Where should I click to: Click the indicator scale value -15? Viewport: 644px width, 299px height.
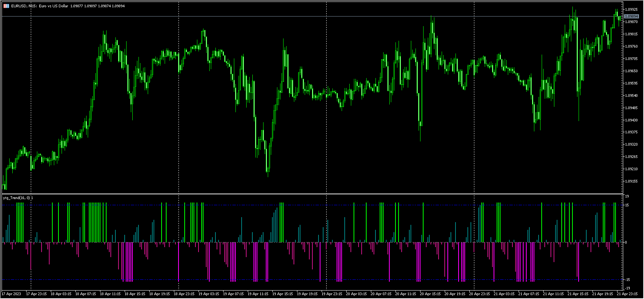click(627, 279)
